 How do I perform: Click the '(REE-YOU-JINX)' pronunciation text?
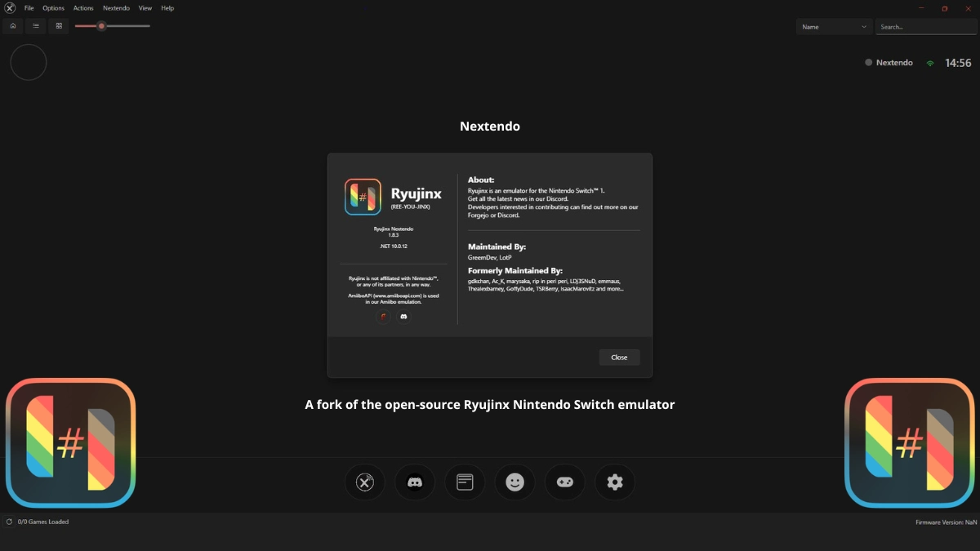(411, 207)
